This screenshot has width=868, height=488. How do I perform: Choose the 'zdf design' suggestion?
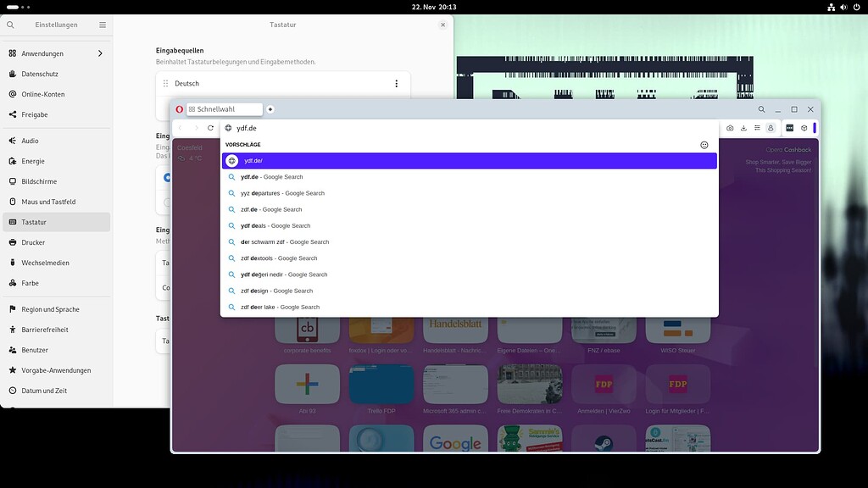click(470, 291)
